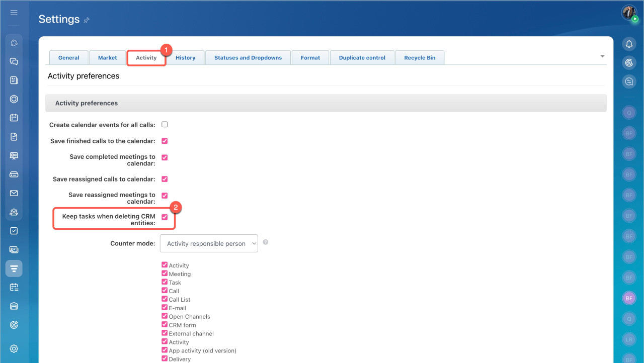Click the hexagon icon in left sidebar
Screen dimensions: 644x363
(14, 99)
